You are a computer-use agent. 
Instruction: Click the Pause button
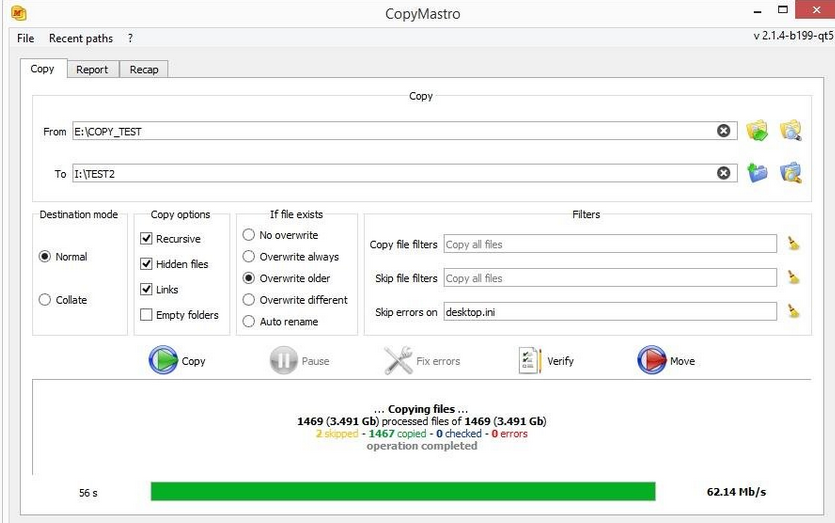tap(300, 361)
